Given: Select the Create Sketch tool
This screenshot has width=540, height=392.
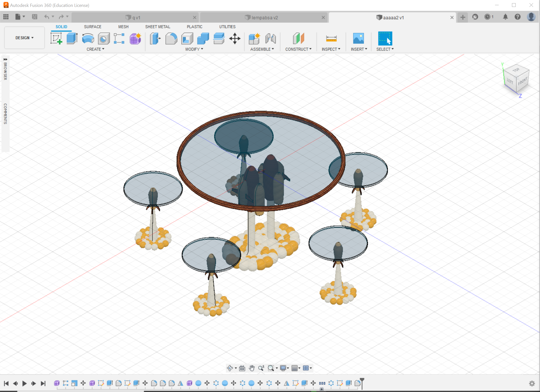Looking at the screenshot, I should coord(56,39).
